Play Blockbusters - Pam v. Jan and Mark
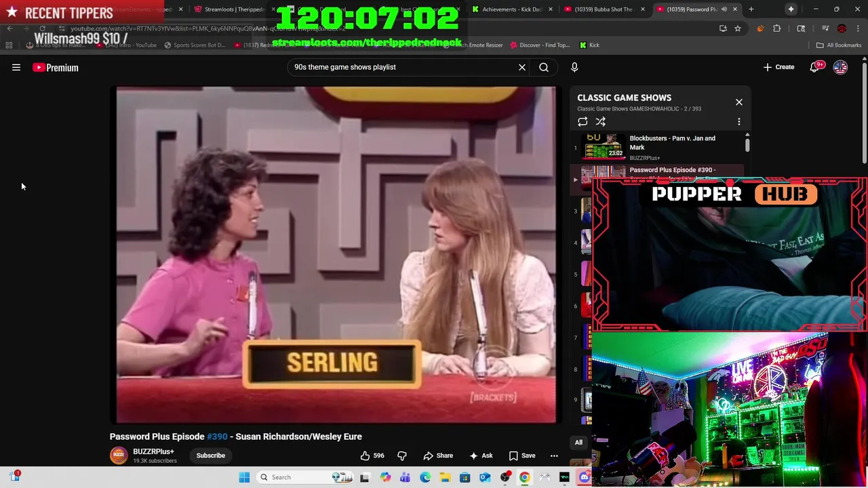Screen dimensions: 868x488 [x=658, y=147]
